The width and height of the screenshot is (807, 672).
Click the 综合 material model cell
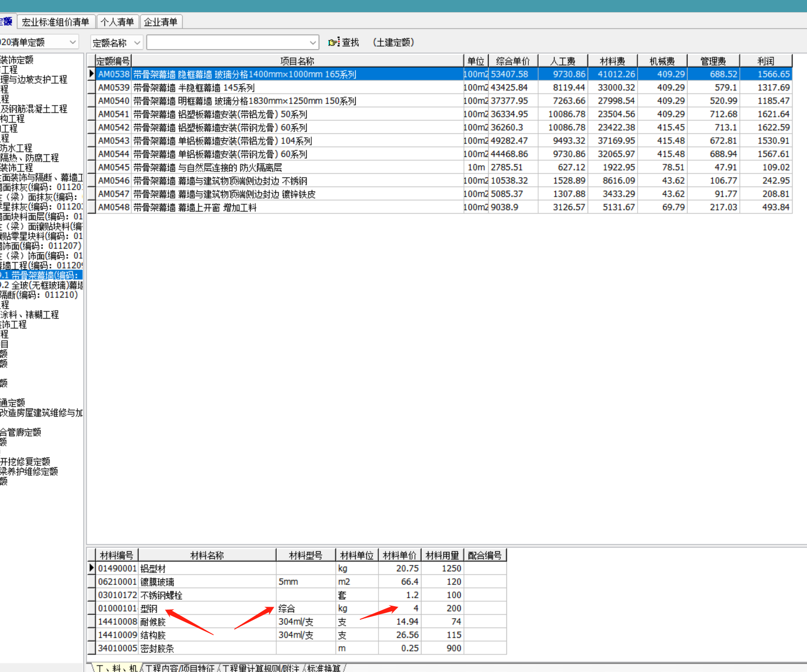[306, 609]
